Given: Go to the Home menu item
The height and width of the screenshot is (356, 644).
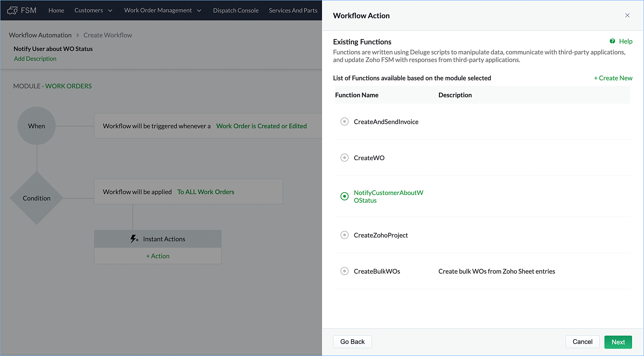Looking at the screenshot, I should point(56,10).
